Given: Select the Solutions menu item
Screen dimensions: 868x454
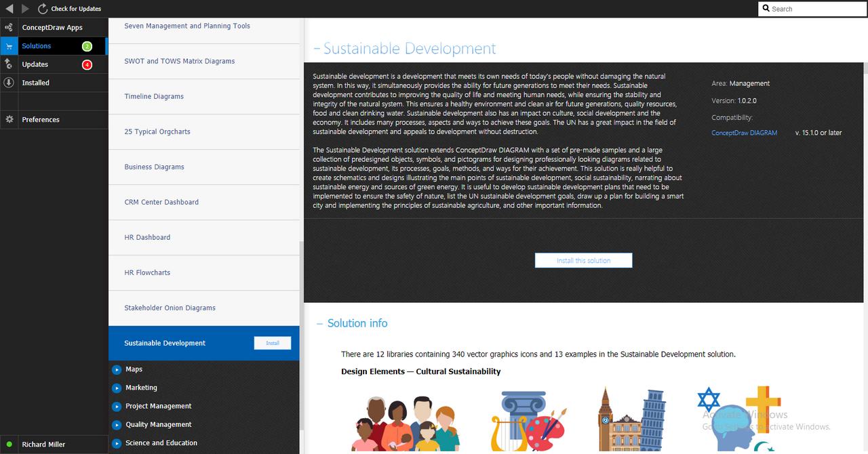Looking at the screenshot, I should point(54,46).
